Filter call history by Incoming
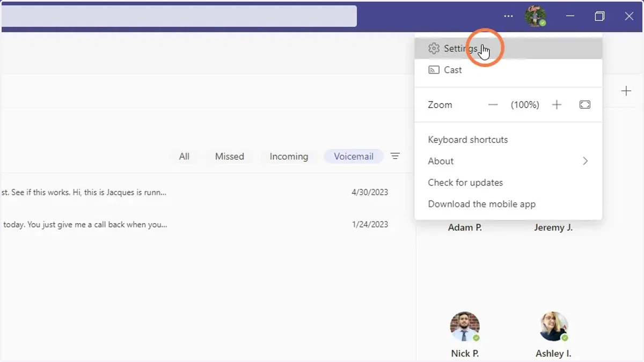The height and width of the screenshot is (362, 644). point(289,157)
